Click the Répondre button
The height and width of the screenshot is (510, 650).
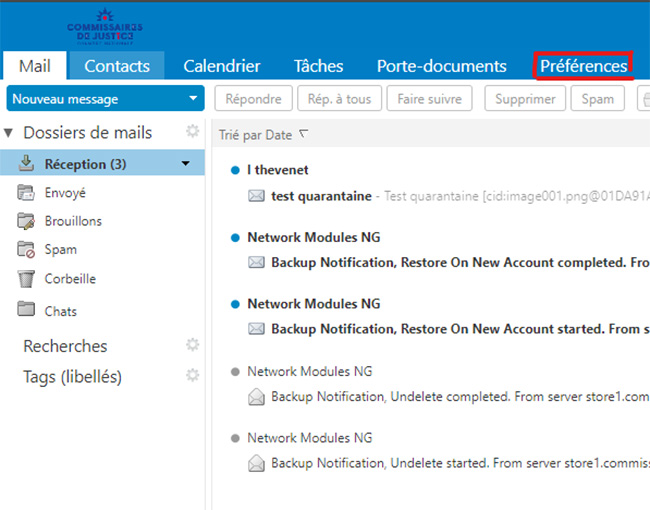[x=253, y=99]
